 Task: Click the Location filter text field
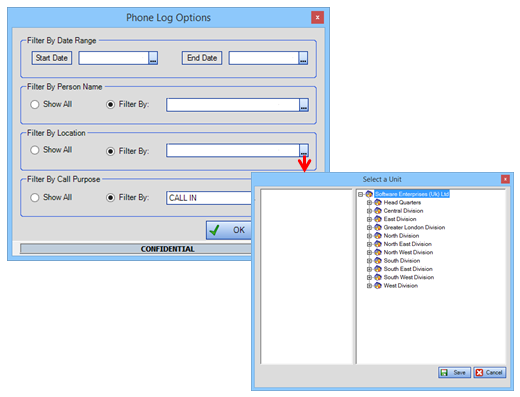(x=233, y=150)
